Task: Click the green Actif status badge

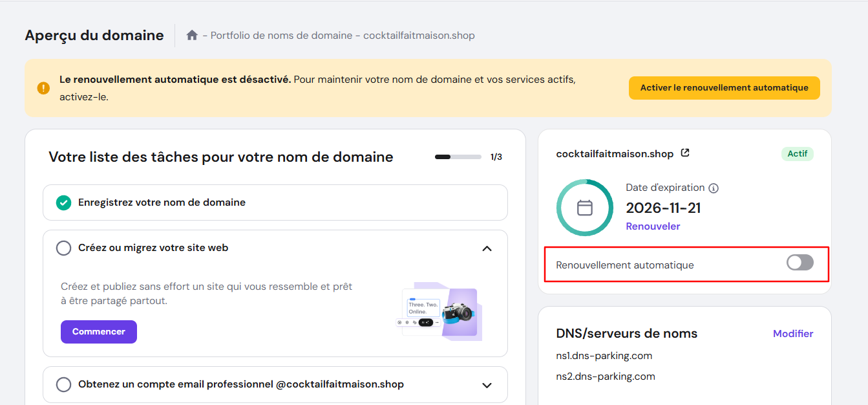Action: pos(797,153)
